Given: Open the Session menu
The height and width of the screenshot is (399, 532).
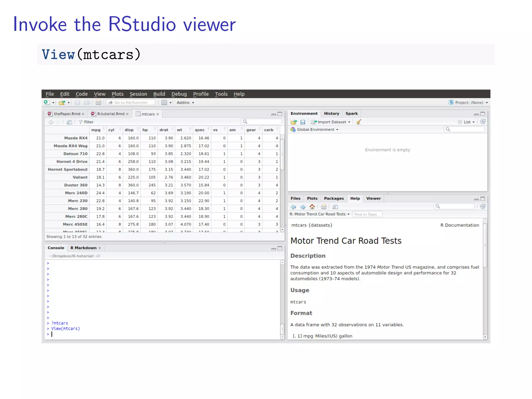Looking at the screenshot, I should coord(138,94).
